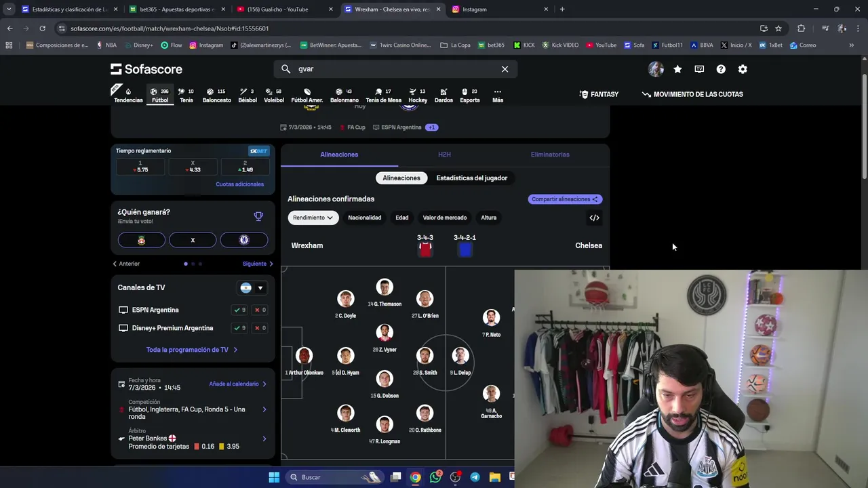
Task: Select the Voleibol sport icon
Action: 274,95
